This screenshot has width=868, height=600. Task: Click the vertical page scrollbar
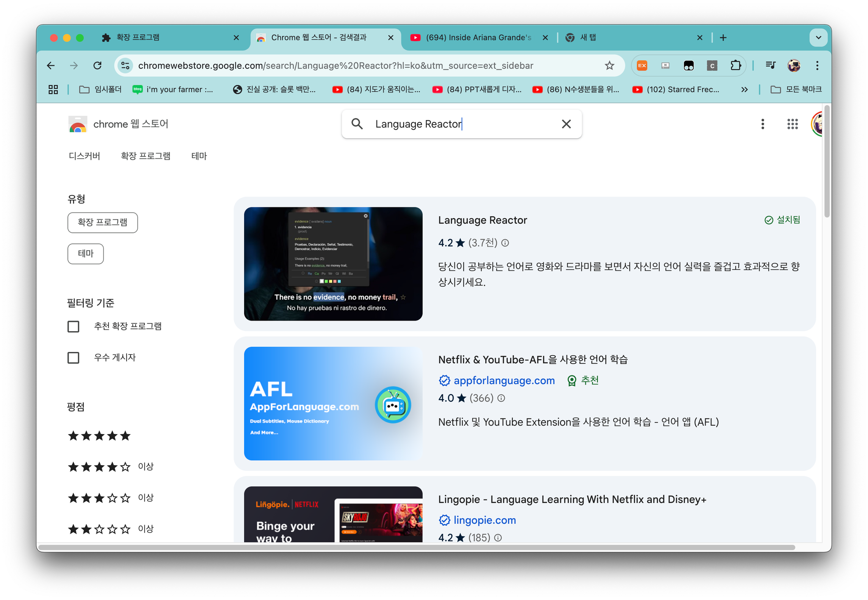(826, 161)
